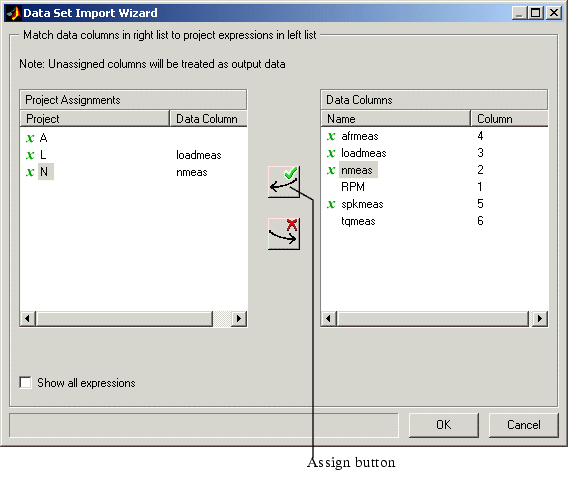Screen dimensions: 568x495
Task: Click the green x icon next to project L
Action: pyautogui.click(x=30, y=155)
